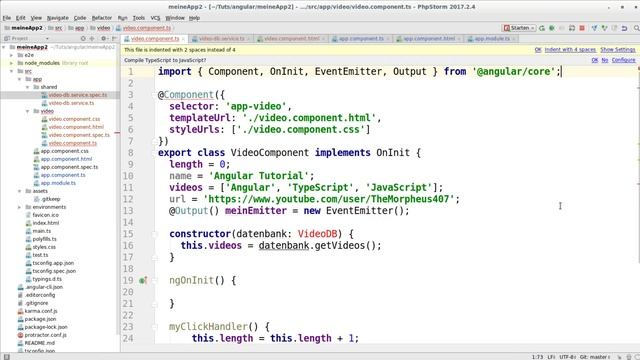Click the tool windows toggle icon in the status bar corner
The image size is (640, 360).
tap(7, 357)
